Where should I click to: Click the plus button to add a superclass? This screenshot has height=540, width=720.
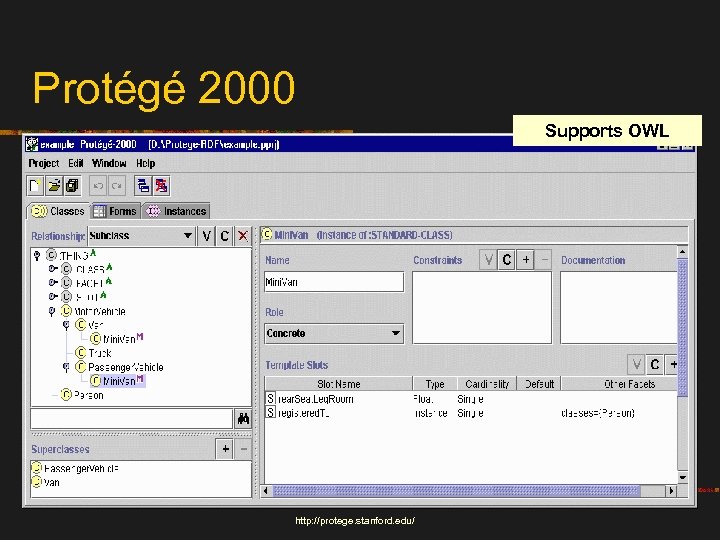pos(225,449)
